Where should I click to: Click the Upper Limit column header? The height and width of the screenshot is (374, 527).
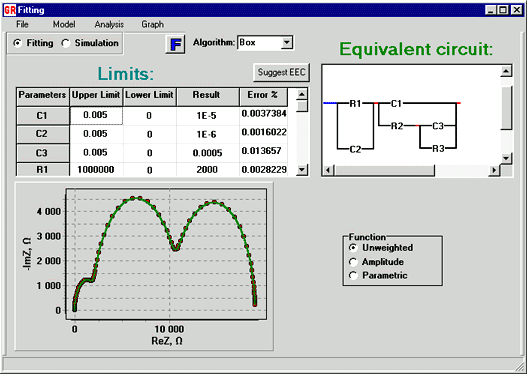coord(96,97)
